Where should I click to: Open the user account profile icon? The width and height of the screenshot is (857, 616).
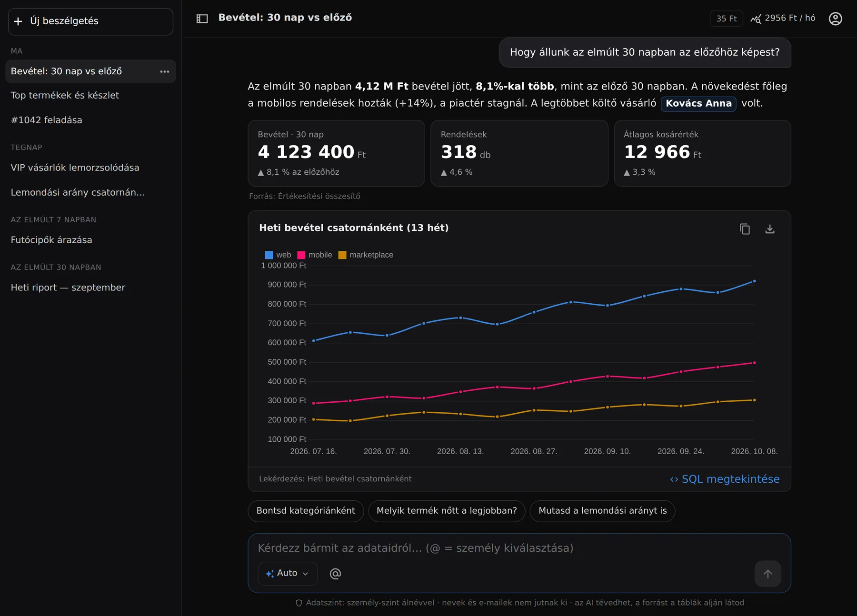point(835,19)
